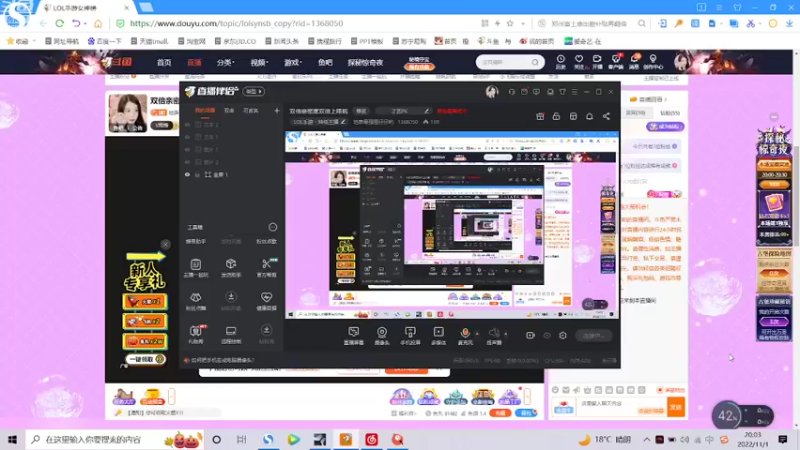The image size is (800, 450).
Task: Expand speaker options arrow
Action: coord(506,333)
